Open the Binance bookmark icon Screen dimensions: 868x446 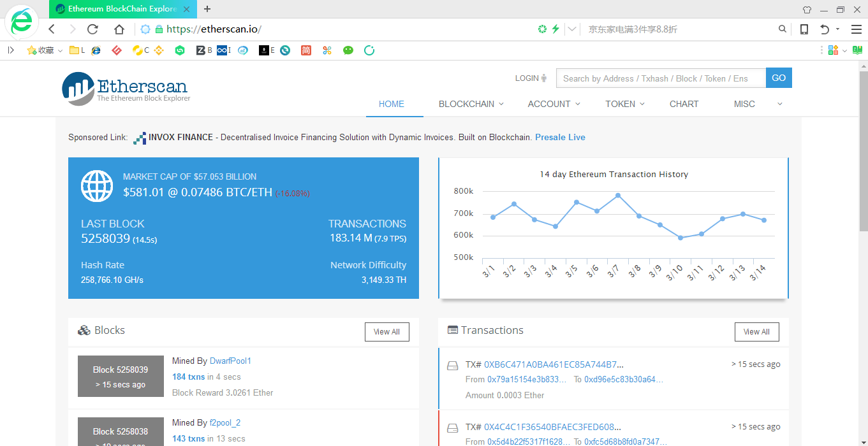(x=158, y=50)
